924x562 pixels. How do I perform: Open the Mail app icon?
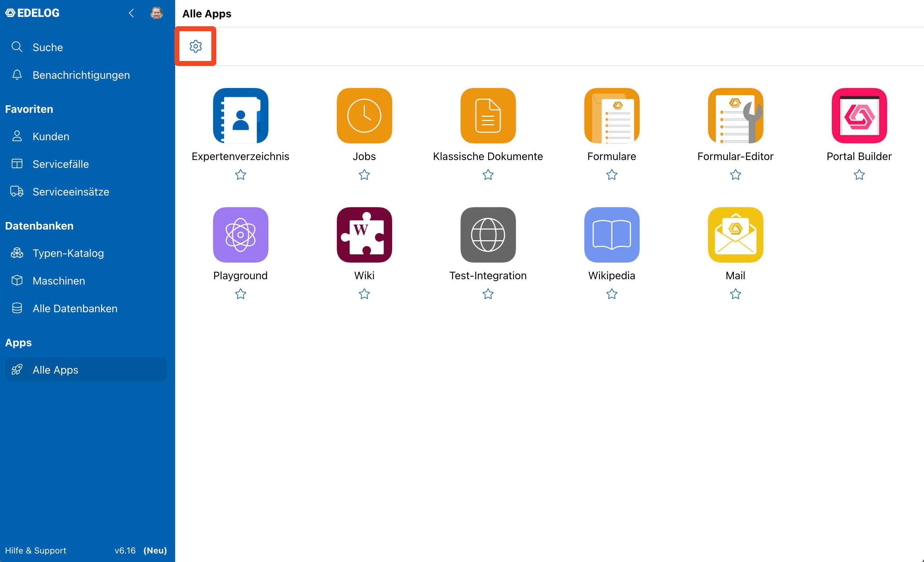(x=735, y=235)
